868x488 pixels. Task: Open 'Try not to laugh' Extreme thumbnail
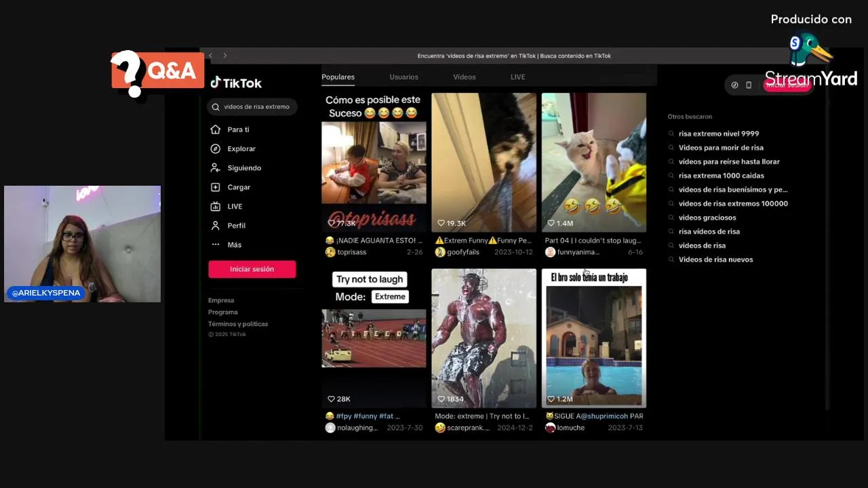(374, 338)
